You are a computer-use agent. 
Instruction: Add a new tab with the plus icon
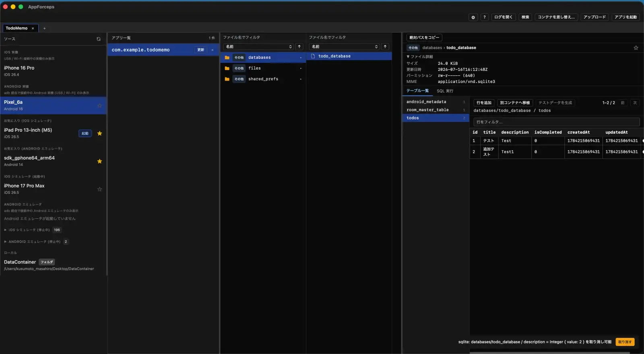(44, 28)
